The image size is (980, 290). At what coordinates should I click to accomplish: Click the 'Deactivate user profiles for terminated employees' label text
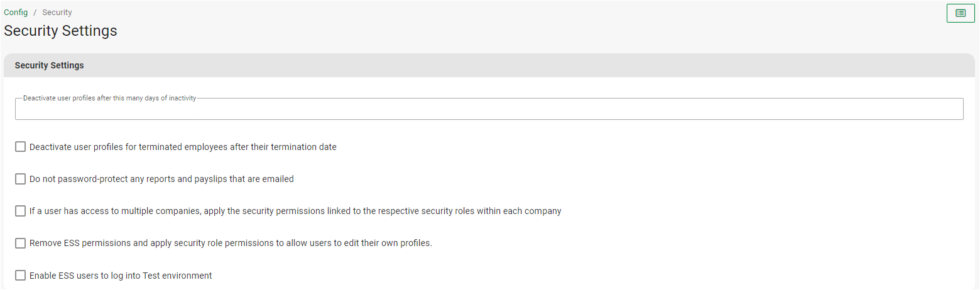coord(183,147)
